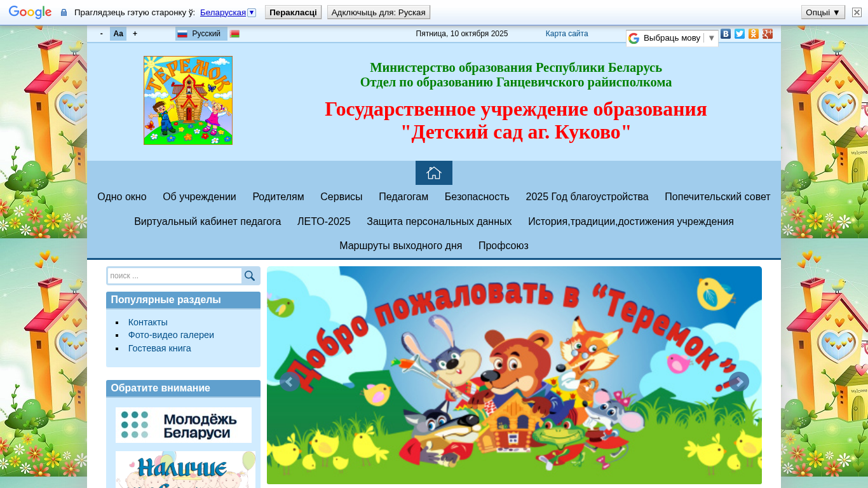868x488 pixels.
Task: Increase font size with plus button
Action: coord(135,34)
